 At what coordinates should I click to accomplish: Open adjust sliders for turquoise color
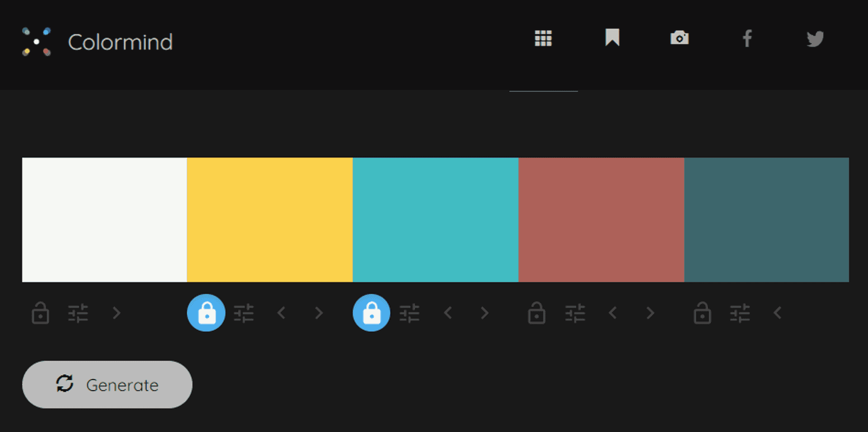click(410, 313)
